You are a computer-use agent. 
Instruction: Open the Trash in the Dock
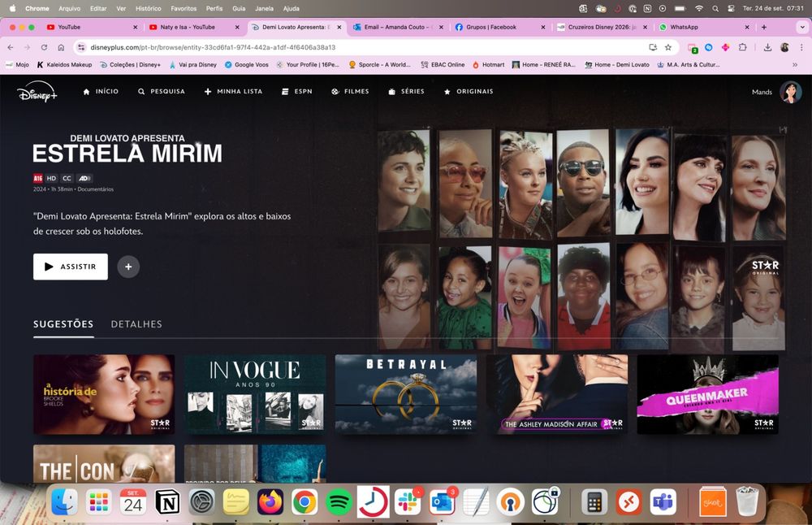pos(747,501)
